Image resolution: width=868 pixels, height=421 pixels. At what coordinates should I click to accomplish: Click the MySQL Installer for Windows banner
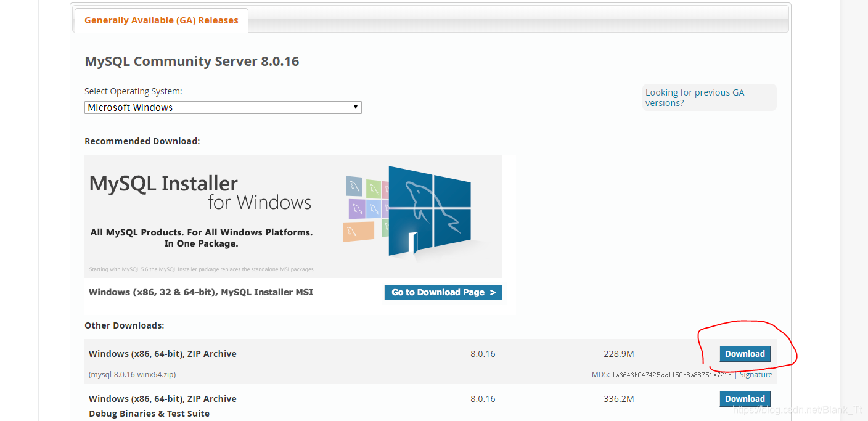click(293, 216)
